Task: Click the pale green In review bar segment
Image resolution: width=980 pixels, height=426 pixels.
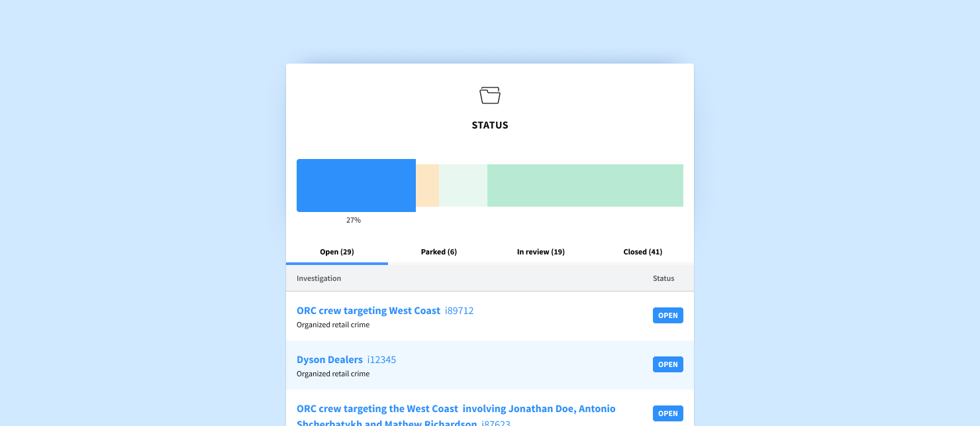Action: [464, 186]
